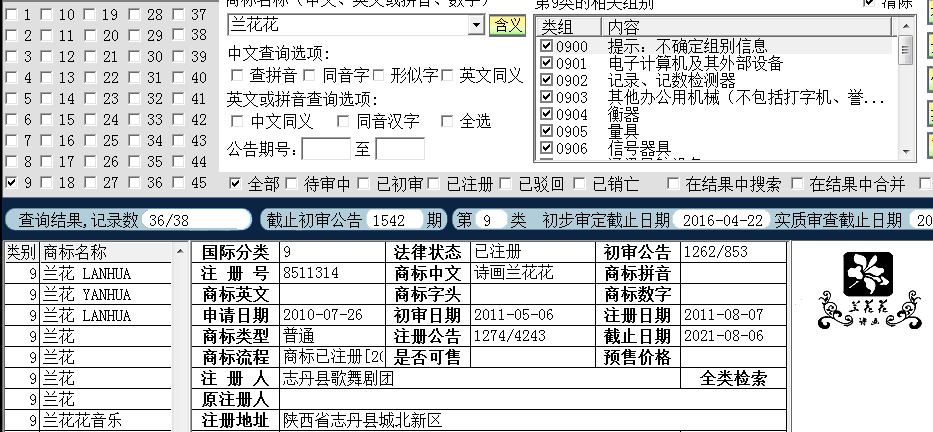Uncheck group 0900 提示

(x=546, y=46)
